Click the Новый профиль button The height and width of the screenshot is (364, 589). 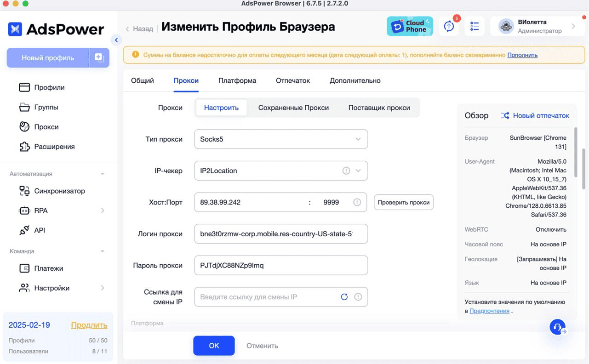[x=48, y=58]
